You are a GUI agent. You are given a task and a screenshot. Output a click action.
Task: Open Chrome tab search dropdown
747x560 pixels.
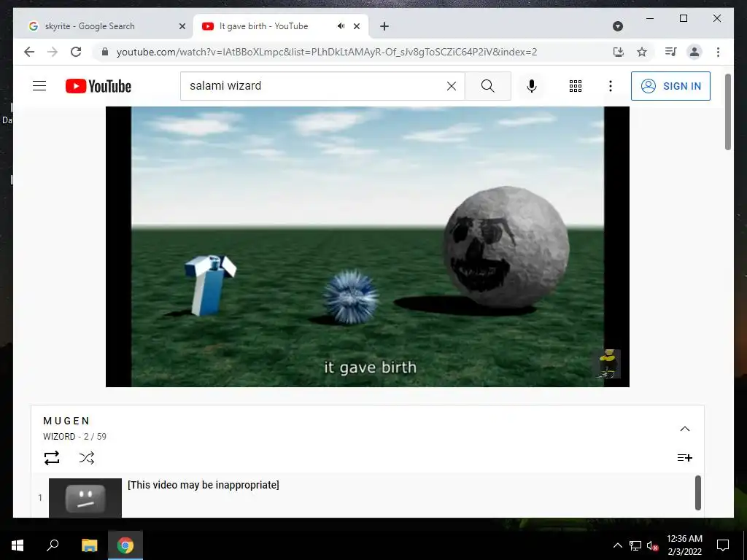tap(617, 26)
